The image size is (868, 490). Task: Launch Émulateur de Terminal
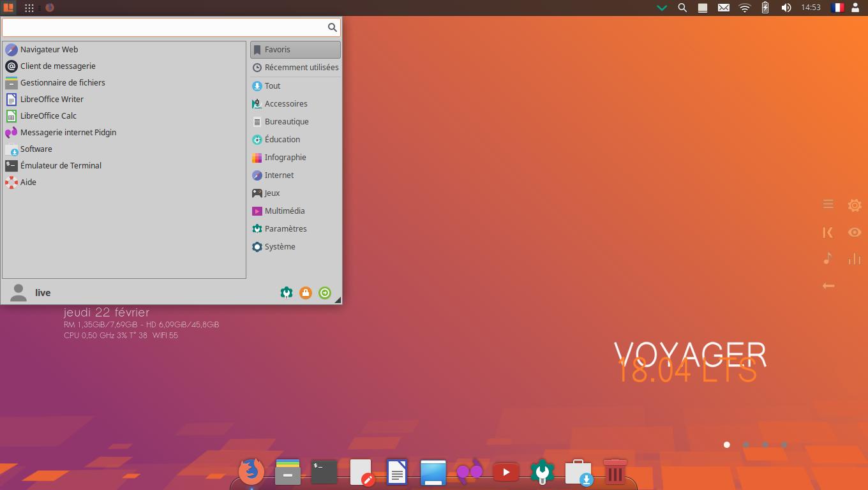click(x=124, y=165)
